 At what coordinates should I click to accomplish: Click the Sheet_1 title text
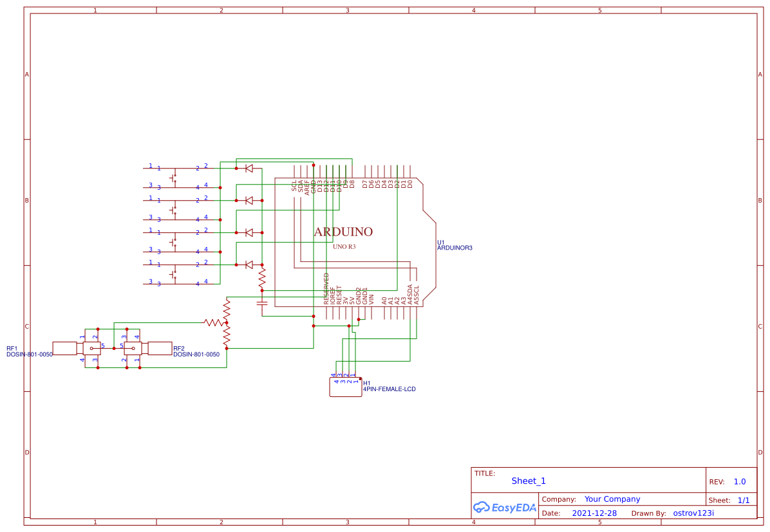point(527,481)
